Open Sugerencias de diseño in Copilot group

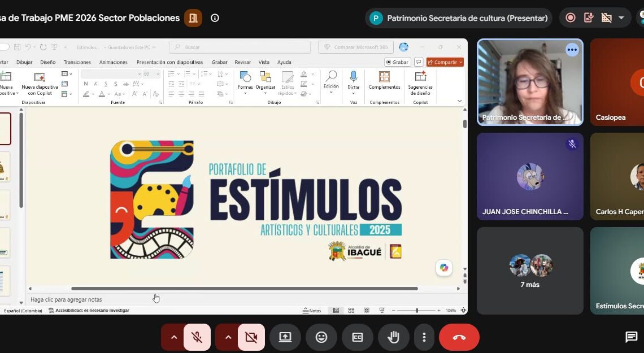(420, 84)
